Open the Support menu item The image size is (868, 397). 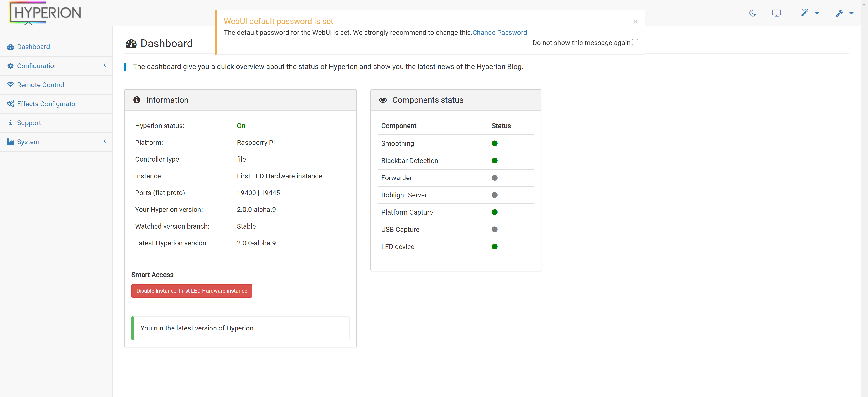(29, 123)
